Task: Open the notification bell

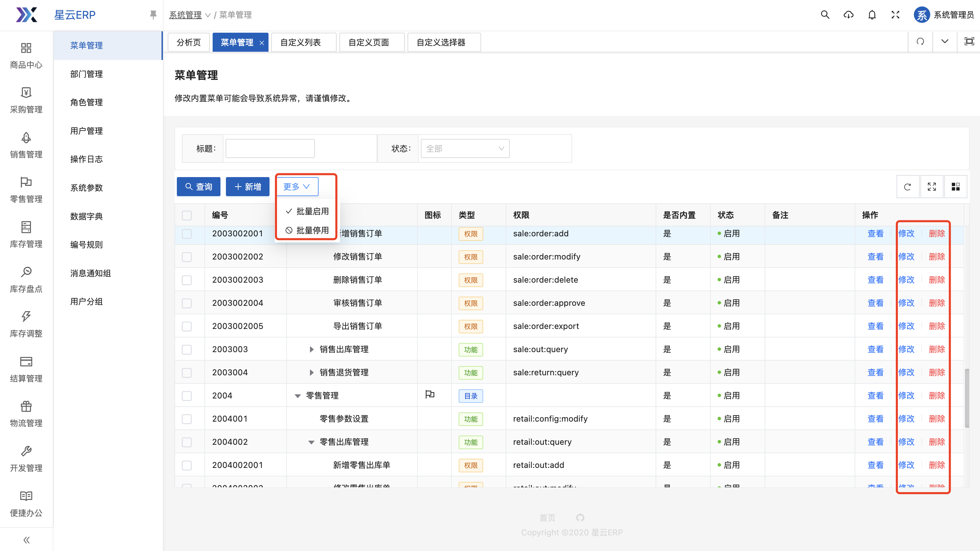Action: pos(872,15)
